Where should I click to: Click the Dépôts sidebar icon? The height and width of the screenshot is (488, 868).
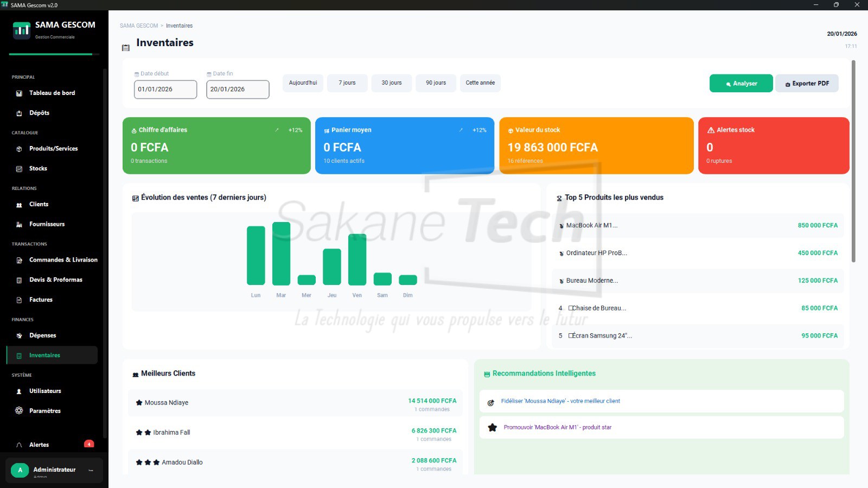pyautogui.click(x=19, y=113)
